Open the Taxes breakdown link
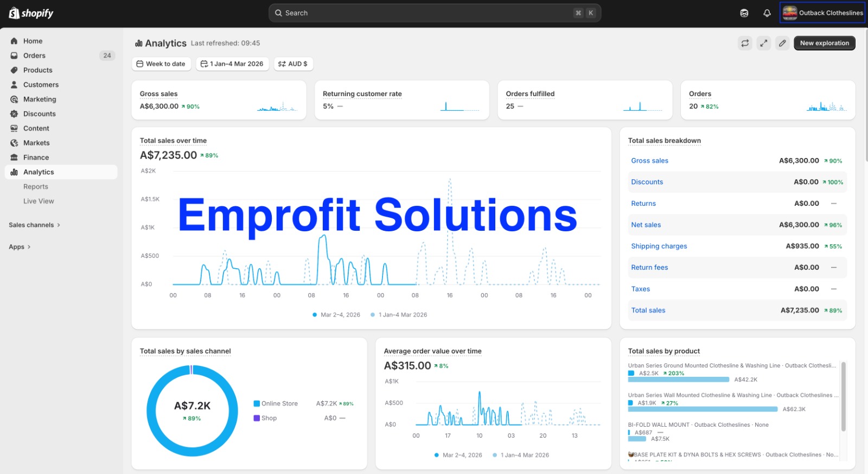868x474 pixels. (x=640, y=289)
